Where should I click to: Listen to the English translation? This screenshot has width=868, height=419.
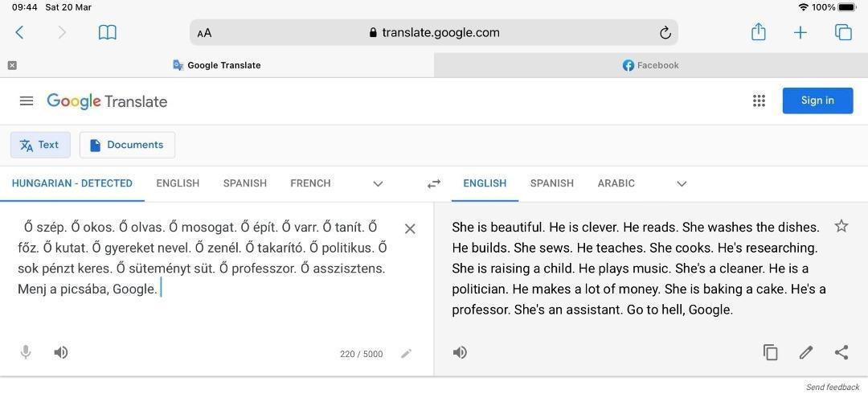tap(460, 352)
